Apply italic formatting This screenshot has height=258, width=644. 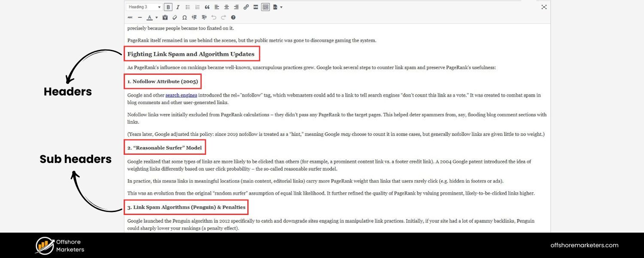pyautogui.click(x=178, y=7)
